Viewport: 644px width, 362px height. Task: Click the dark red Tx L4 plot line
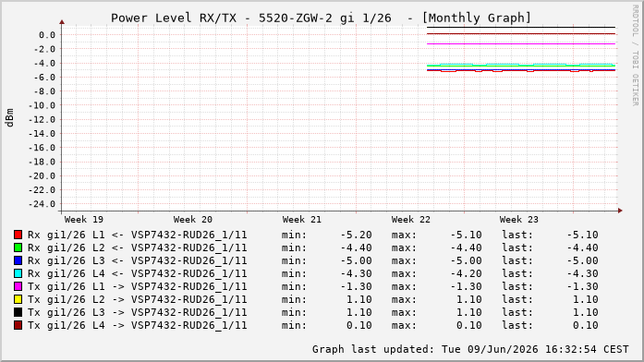(x=521, y=33)
